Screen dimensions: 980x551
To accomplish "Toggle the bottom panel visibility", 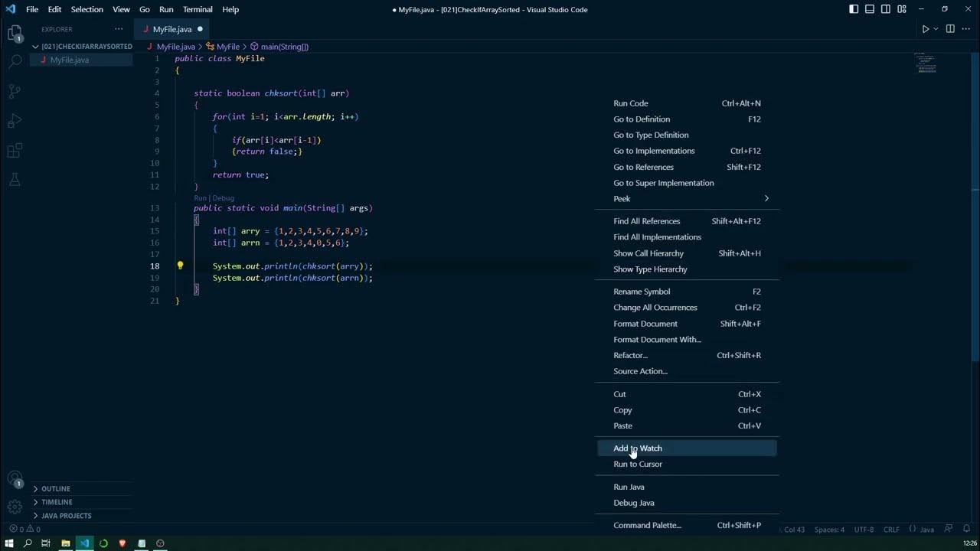I will (x=870, y=9).
